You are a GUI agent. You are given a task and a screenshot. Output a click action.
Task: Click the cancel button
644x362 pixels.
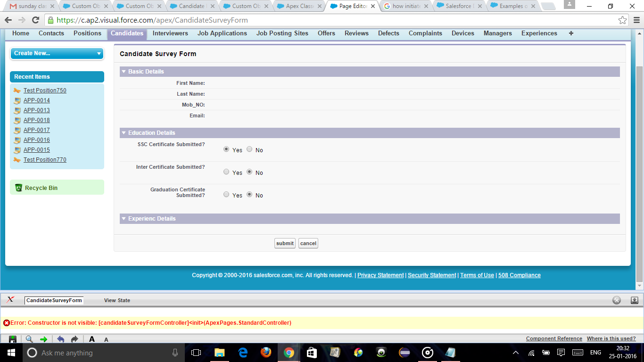click(x=308, y=243)
